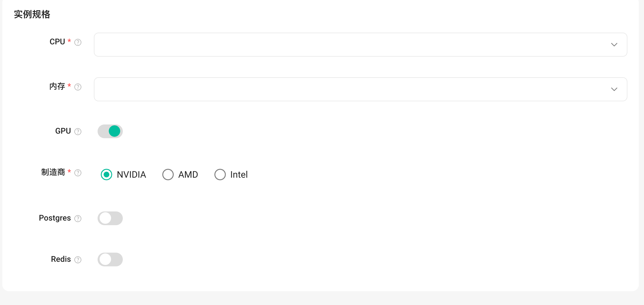Viewport: 644px width, 305px height.
Task: Click the 实例规格 section heading
Action: pos(32,14)
